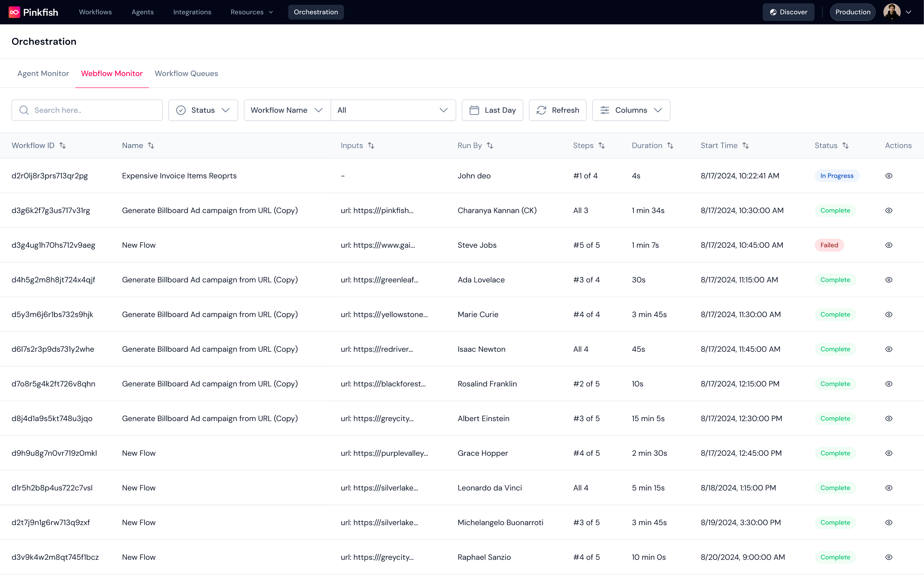
Task: View the In Progress John deo run
Action: [889, 176]
